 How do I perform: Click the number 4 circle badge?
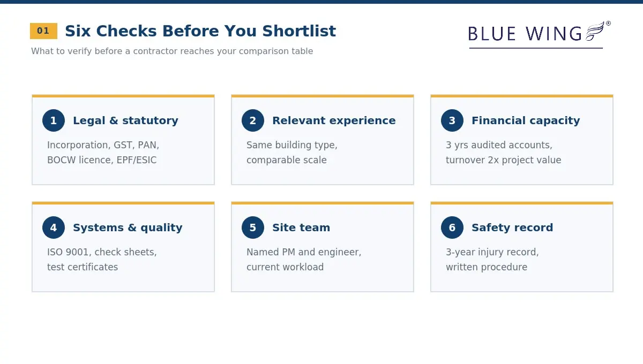54,227
